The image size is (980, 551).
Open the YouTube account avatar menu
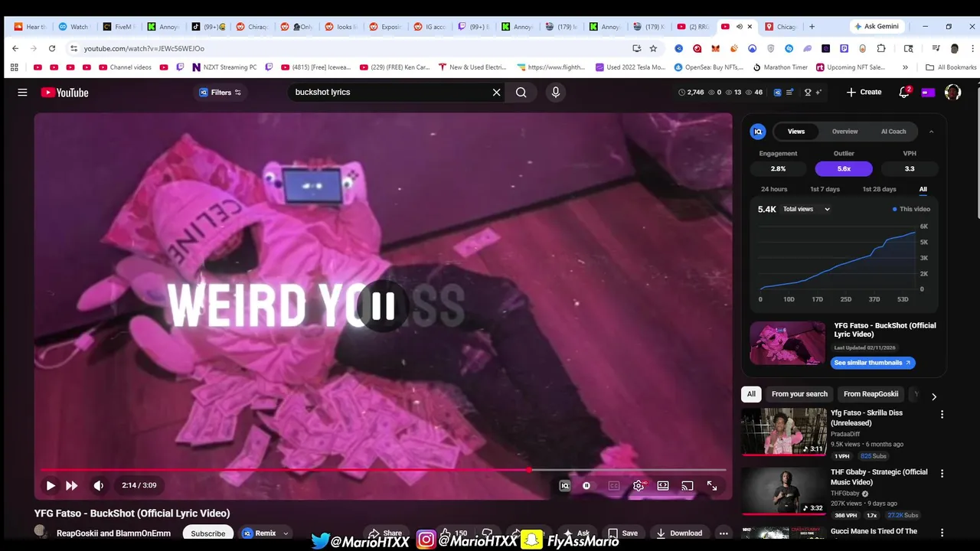(952, 93)
